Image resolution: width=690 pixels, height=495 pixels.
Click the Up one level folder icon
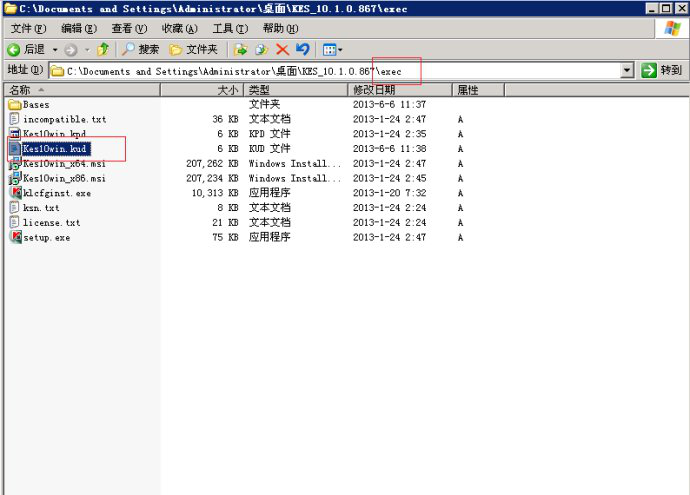(102, 49)
